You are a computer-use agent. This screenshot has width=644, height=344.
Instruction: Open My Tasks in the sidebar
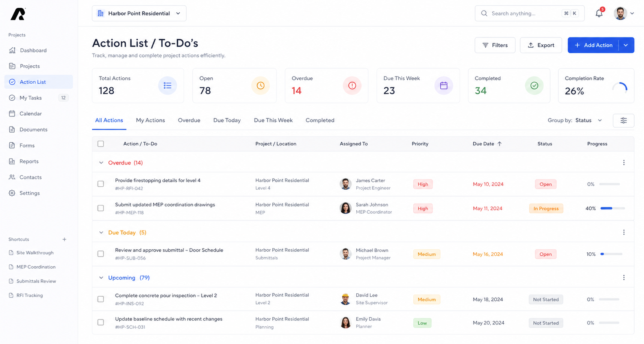click(x=38, y=98)
